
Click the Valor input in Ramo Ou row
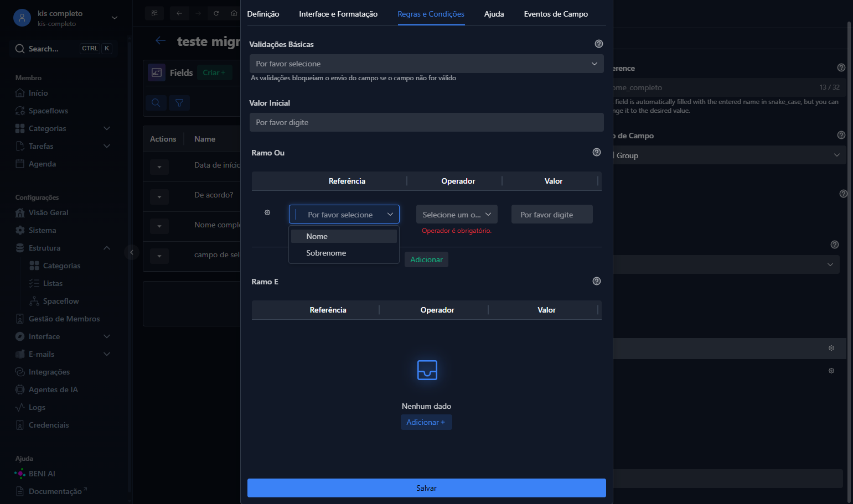[x=552, y=214]
